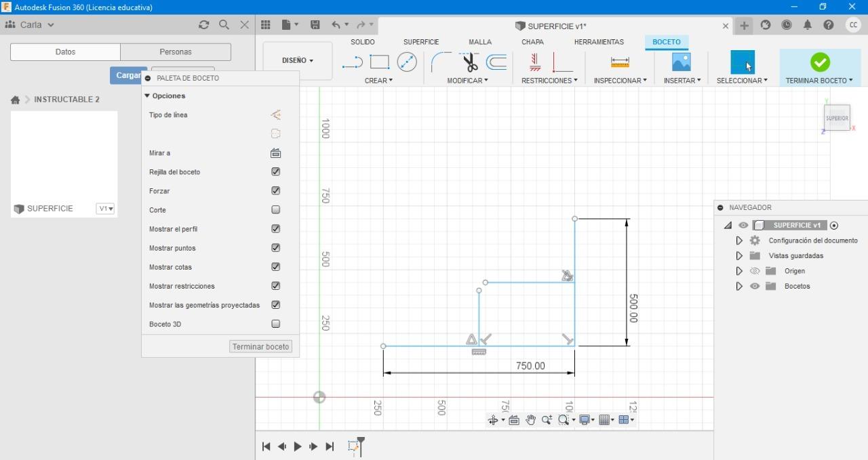Image resolution: width=868 pixels, height=460 pixels.
Task: Click the green Finish Sketch checkmark
Action: pos(820,62)
